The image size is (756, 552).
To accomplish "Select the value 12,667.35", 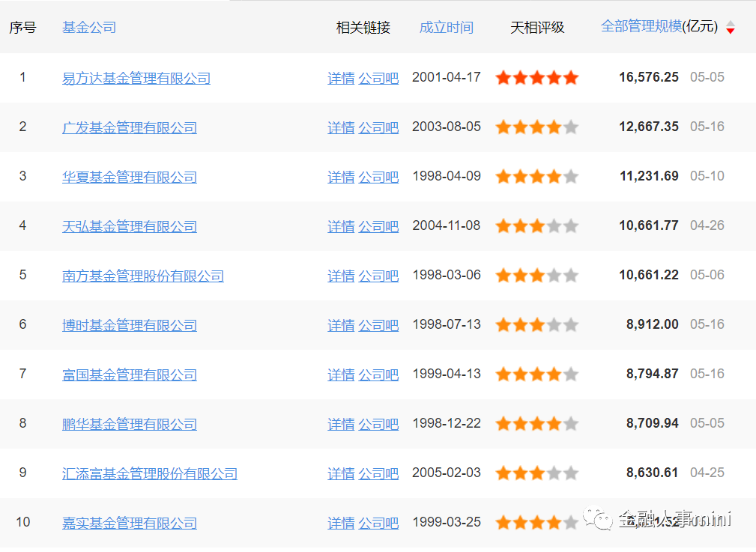I will (649, 127).
